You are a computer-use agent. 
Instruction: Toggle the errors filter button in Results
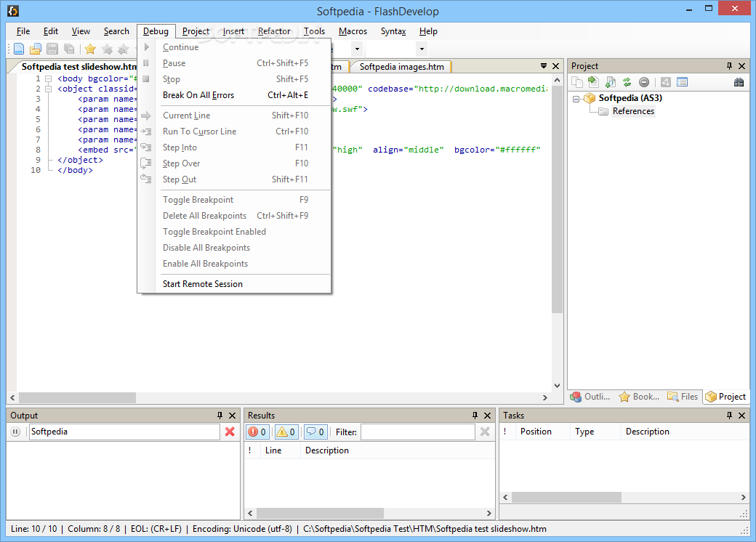click(x=258, y=432)
